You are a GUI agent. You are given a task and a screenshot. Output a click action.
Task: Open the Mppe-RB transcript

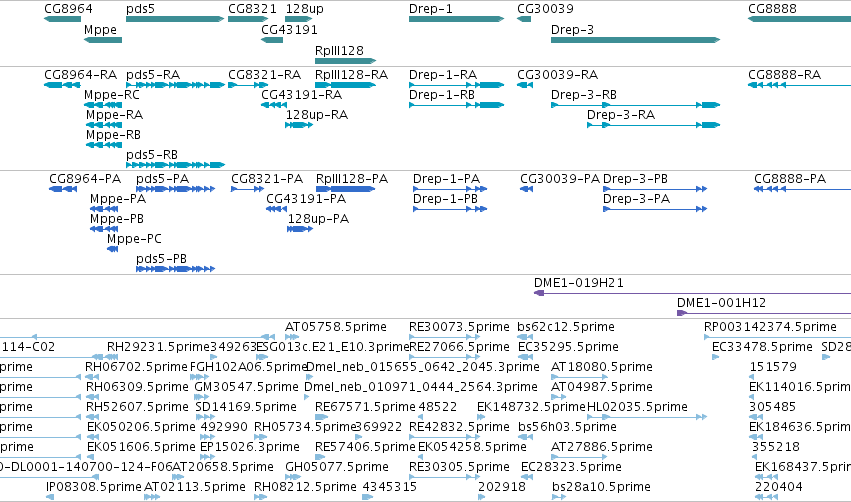pyautogui.click(x=104, y=145)
